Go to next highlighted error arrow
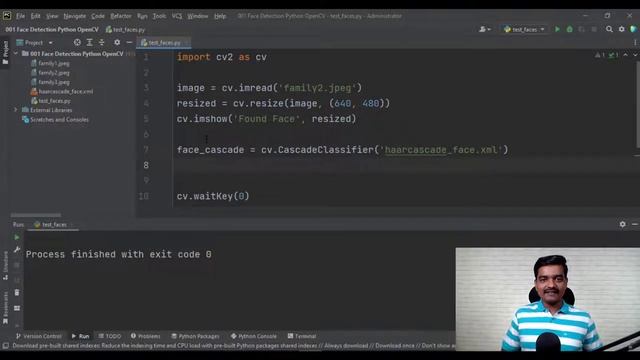Viewport: 640px width, 360px height. [x=635, y=55]
